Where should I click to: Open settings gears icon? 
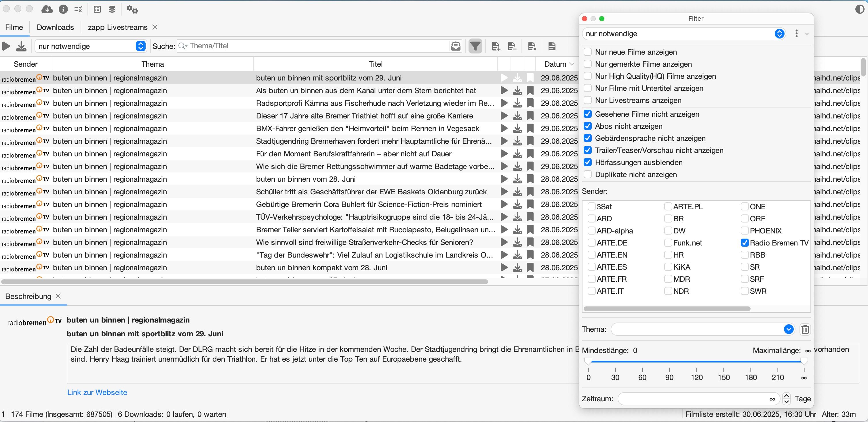(132, 9)
